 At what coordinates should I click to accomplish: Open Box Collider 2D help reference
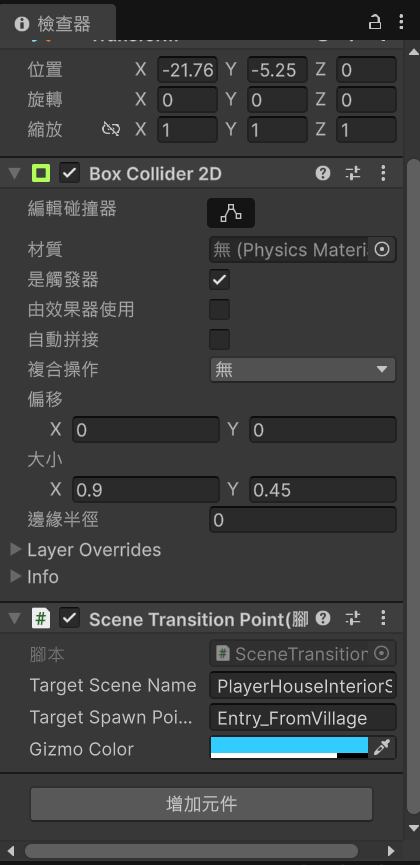(323, 173)
